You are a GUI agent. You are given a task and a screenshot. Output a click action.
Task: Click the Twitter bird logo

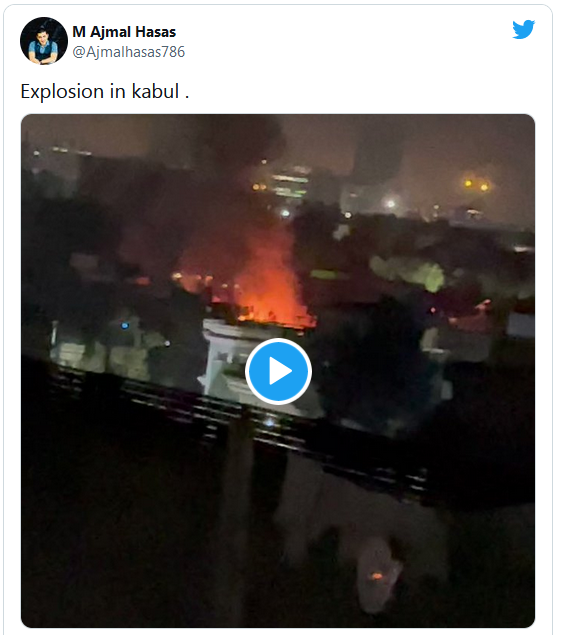[x=523, y=29]
